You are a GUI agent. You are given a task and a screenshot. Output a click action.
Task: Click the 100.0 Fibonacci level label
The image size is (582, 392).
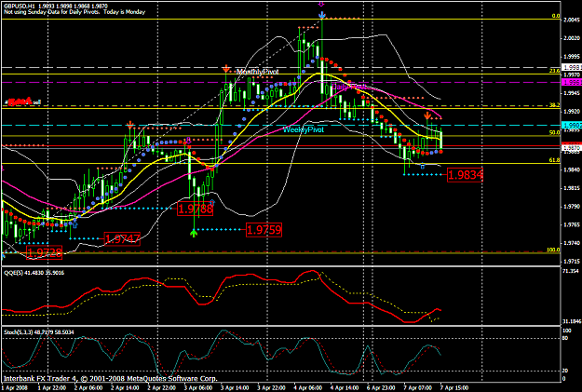point(553,250)
